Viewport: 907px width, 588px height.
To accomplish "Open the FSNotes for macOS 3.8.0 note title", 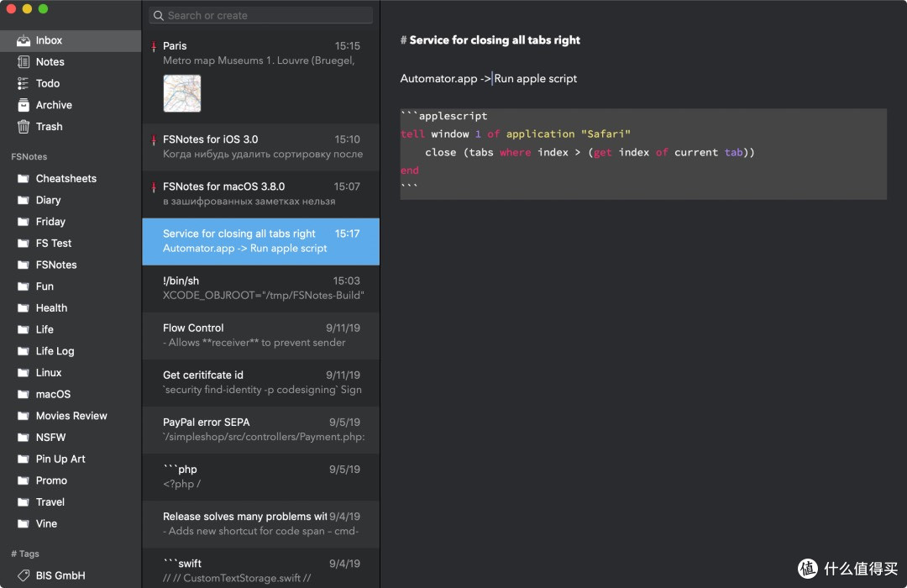I will point(223,186).
